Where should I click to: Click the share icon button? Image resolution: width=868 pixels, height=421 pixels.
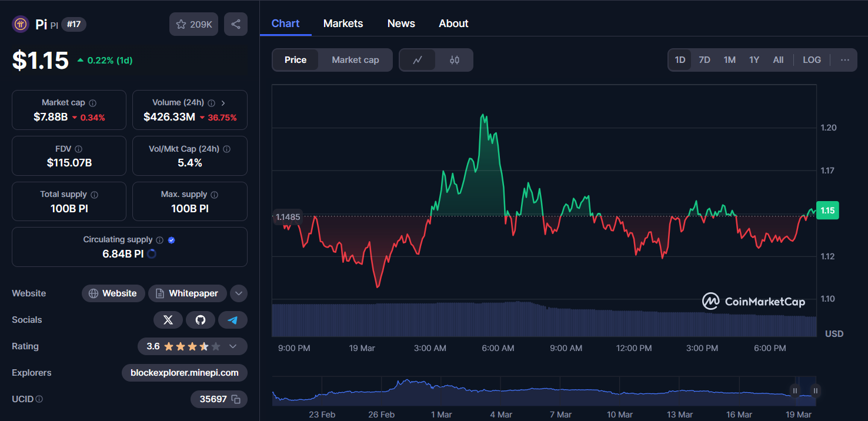coord(236,24)
